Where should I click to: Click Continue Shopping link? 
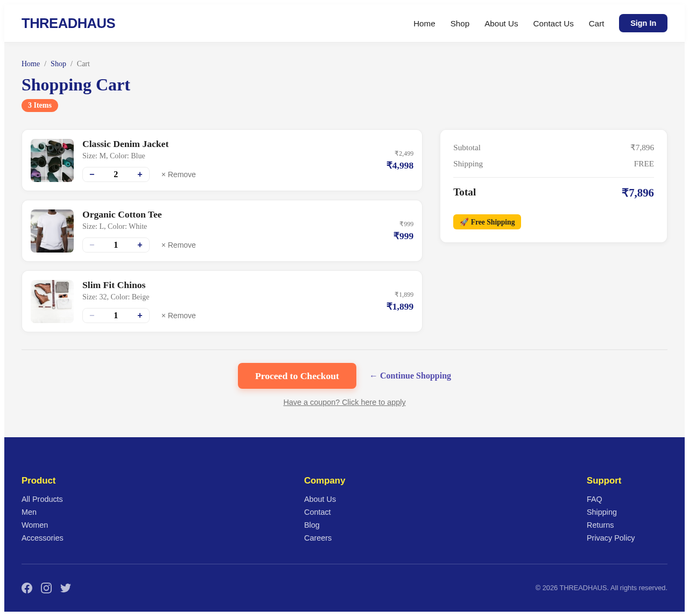pos(410,376)
